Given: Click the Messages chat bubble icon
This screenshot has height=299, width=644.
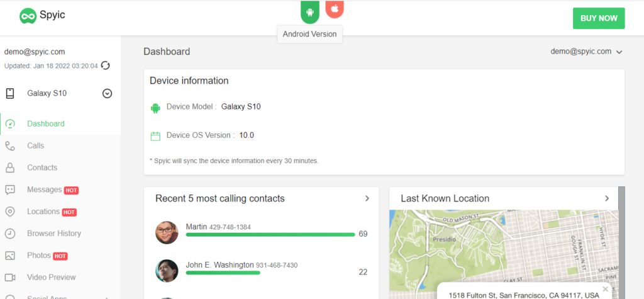Looking at the screenshot, I should [x=10, y=190].
